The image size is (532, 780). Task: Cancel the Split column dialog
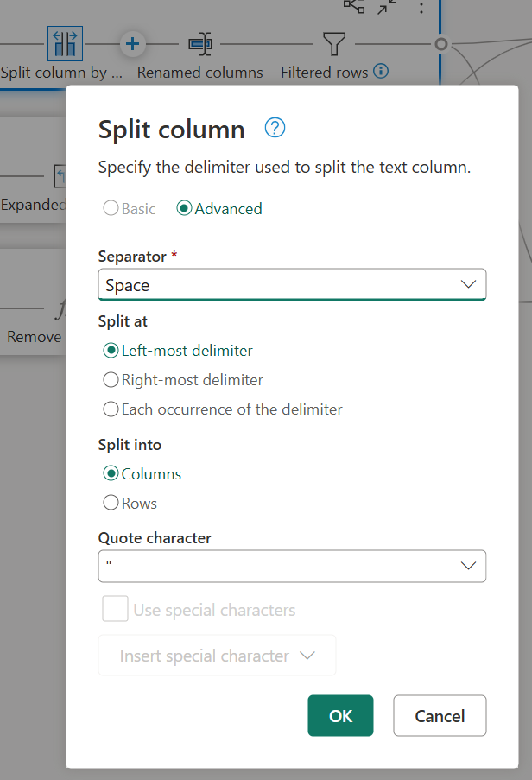point(439,715)
